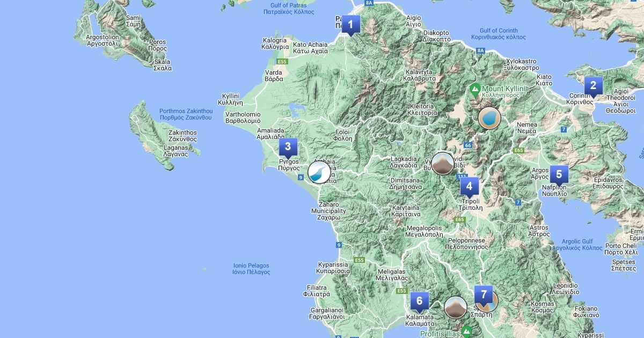Select the mountain icon above marker 4
644x338 pixels.
click(x=443, y=163)
